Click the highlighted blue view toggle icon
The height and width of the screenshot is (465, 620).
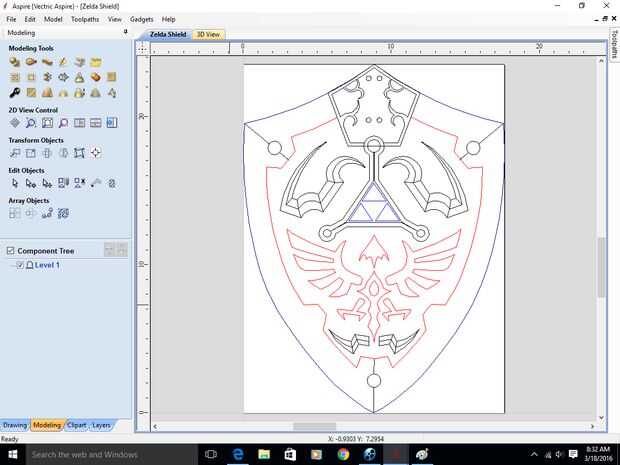[x=112, y=123]
